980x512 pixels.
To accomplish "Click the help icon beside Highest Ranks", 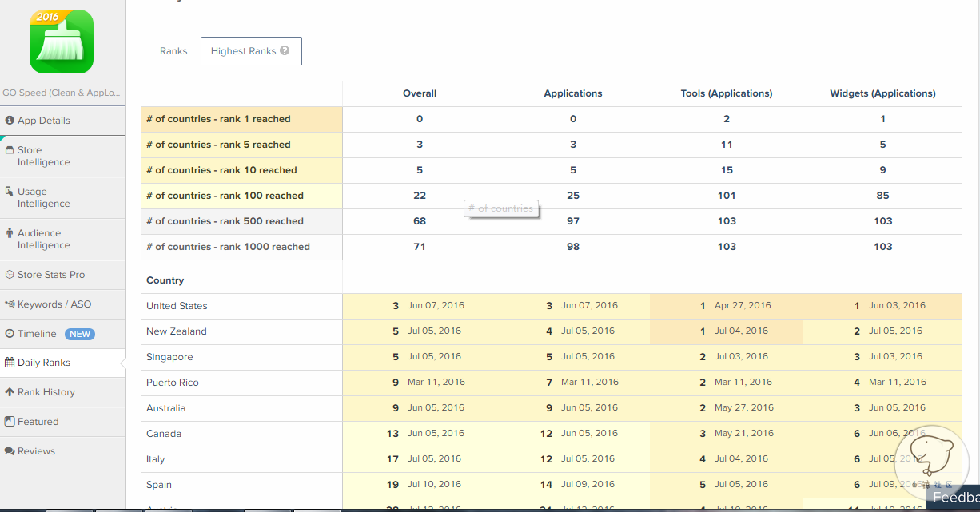I will click(x=285, y=51).
